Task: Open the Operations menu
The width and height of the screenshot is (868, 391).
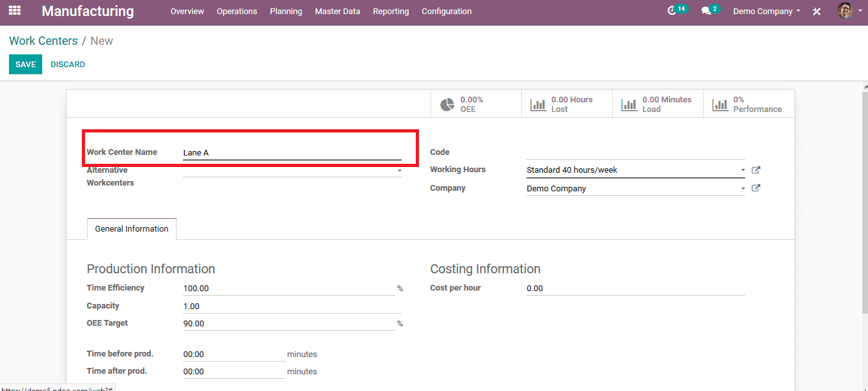Action: (237, 11)
